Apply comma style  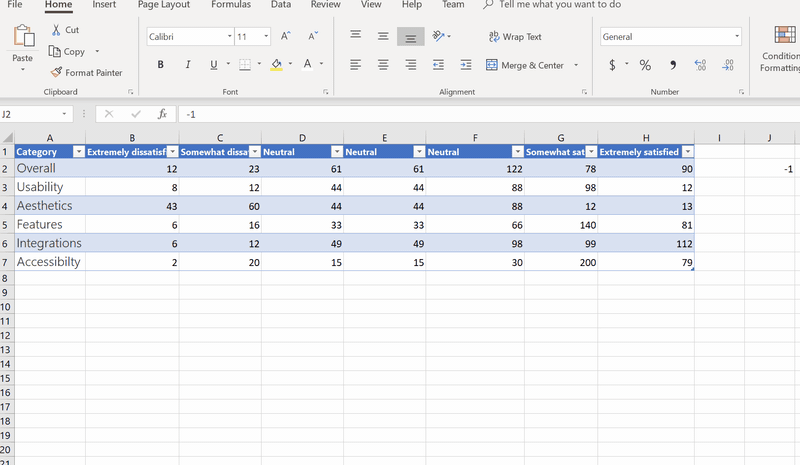tap(673, 65)
